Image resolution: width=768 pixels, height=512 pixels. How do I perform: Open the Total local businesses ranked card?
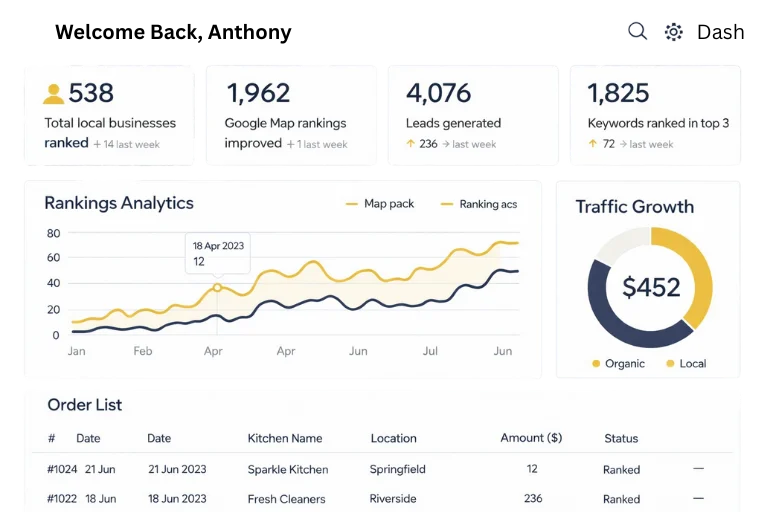[109, 116]
